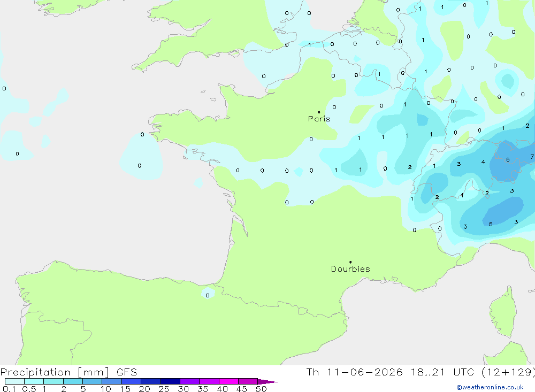Click 'Precipitation [mm] GFS' title text
Viewport: 535px width, 392px height.
pos(68,372)
